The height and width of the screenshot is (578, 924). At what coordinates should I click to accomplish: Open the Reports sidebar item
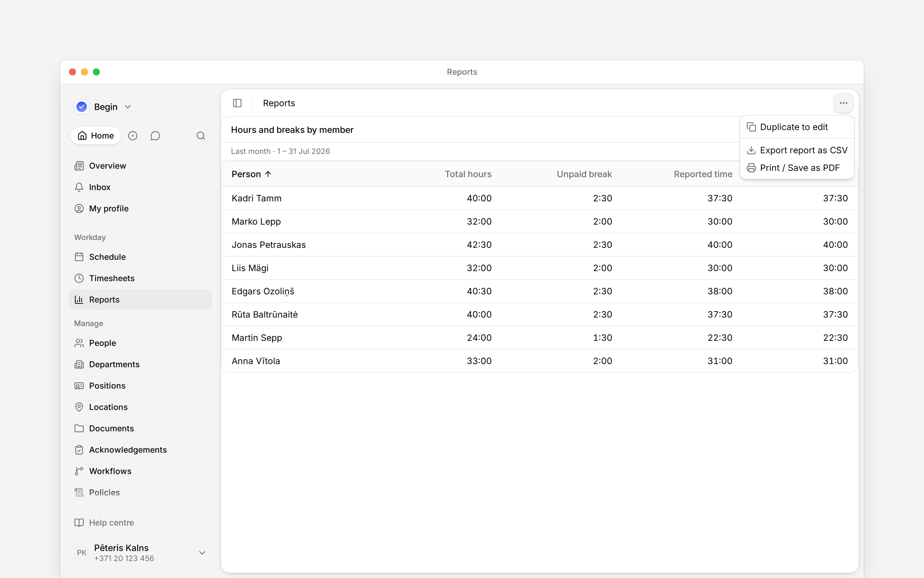(141, 300)
